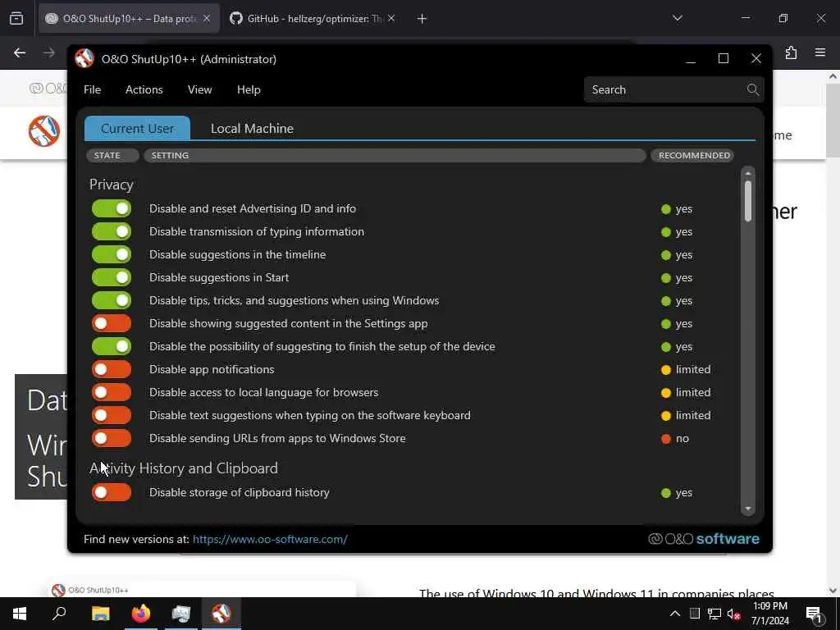Click the search magnifier icon in ShutUp10++

(753, 89)
